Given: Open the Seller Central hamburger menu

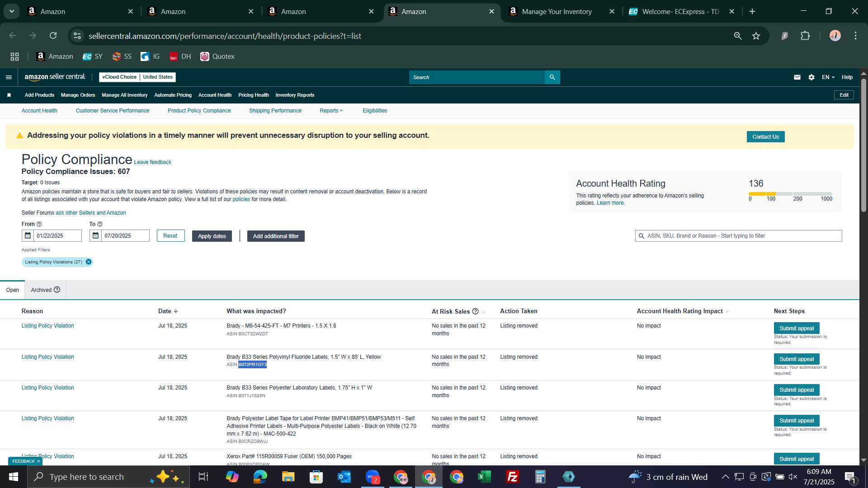Looking at the screenshot, I should (9, 77).
